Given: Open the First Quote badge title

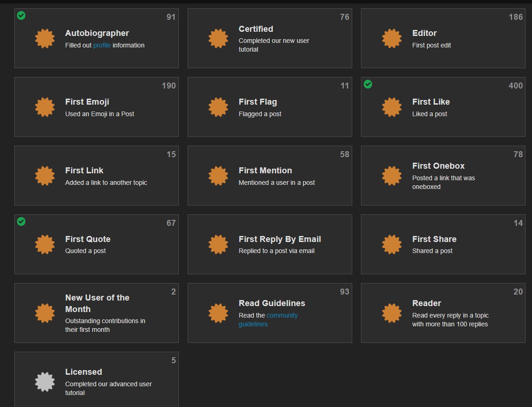Looking at the screenshot, I should coord(88,239).
